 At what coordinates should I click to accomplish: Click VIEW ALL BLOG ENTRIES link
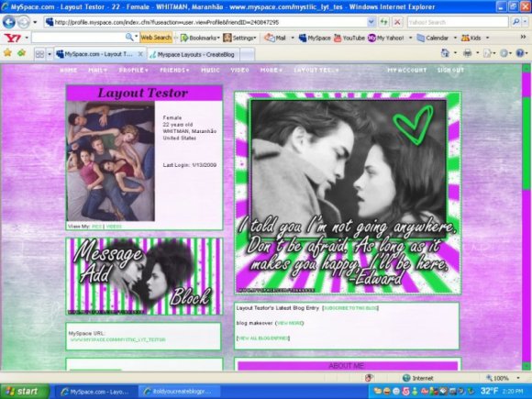(x=263, y=338)
